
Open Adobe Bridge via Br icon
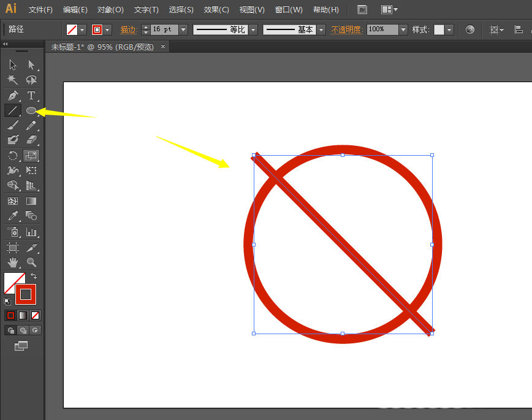[362, 10]
